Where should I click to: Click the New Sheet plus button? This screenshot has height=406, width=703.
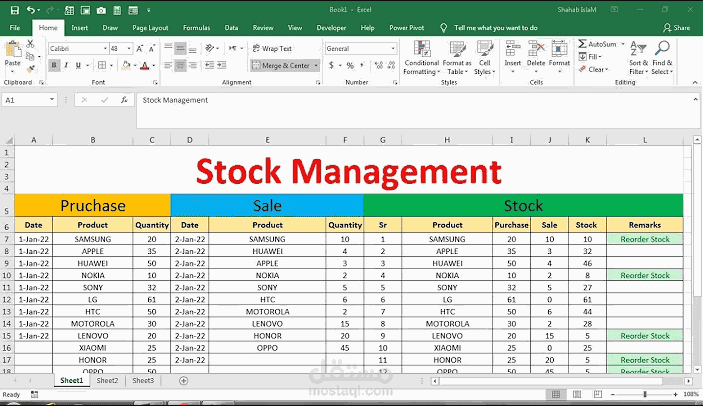coord(183,381)
